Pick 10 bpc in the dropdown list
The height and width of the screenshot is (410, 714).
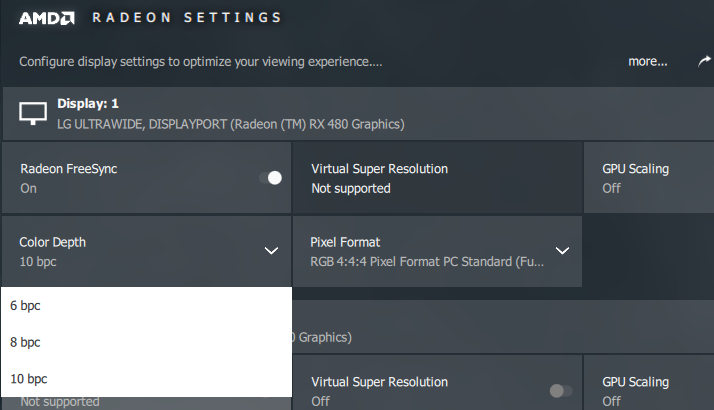point(146,379)
